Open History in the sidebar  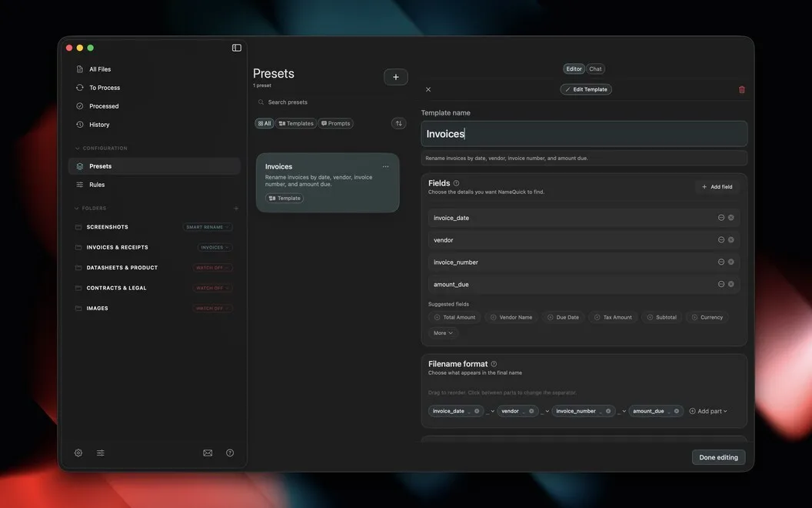(155, 125)
